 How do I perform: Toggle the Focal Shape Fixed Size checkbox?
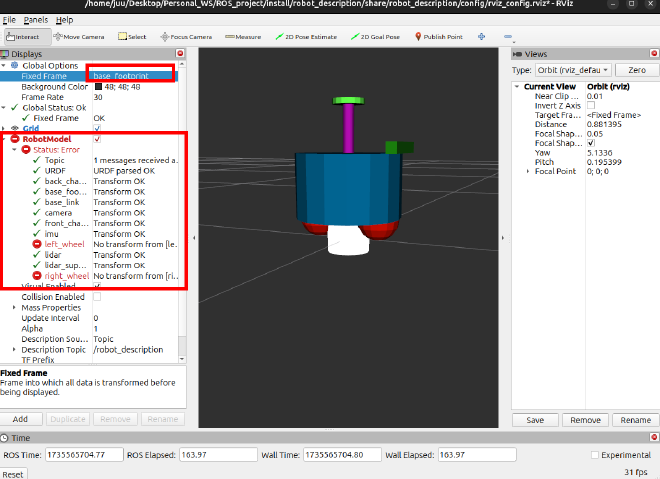coord(591,143)
